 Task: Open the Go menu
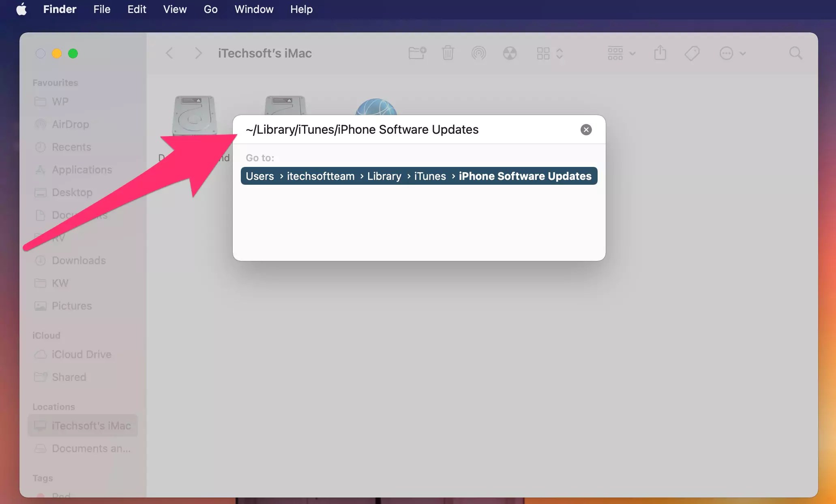coord(210,9)
